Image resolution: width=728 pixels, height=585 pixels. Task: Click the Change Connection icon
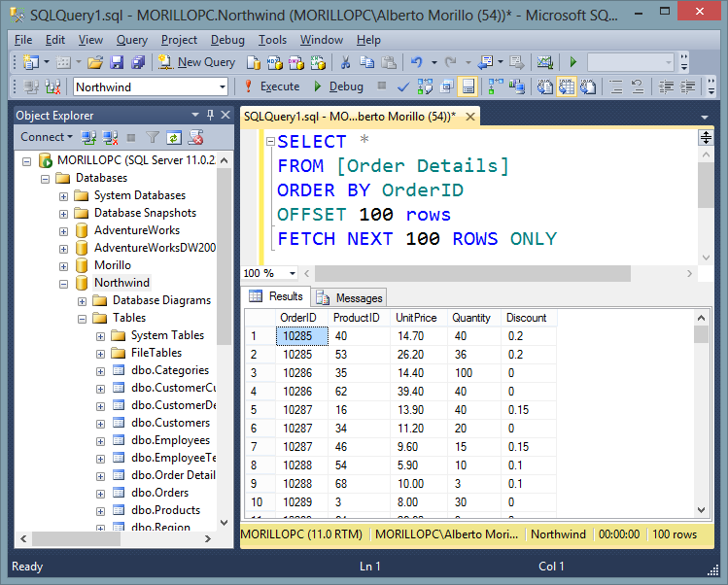click(x=52, y=86)
